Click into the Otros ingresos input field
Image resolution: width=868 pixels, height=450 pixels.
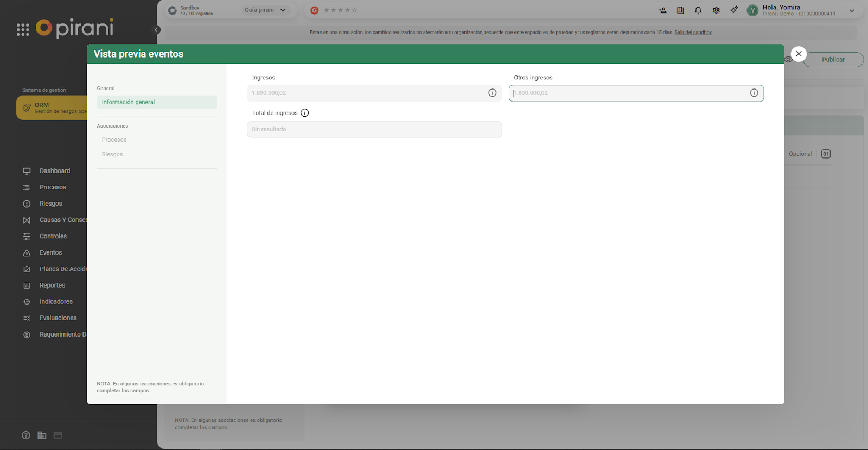tap(629, 93)
